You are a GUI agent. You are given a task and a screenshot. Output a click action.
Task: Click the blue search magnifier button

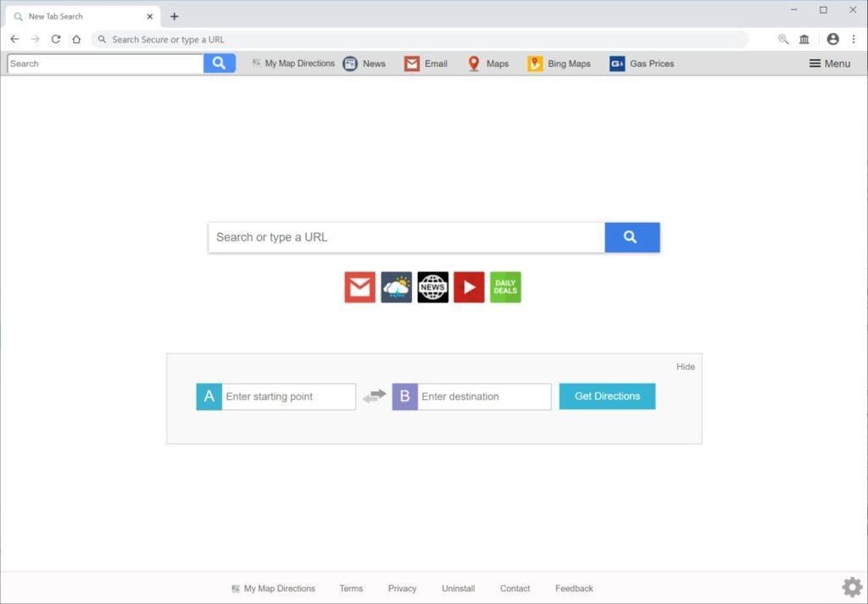(x=632, y=237)
